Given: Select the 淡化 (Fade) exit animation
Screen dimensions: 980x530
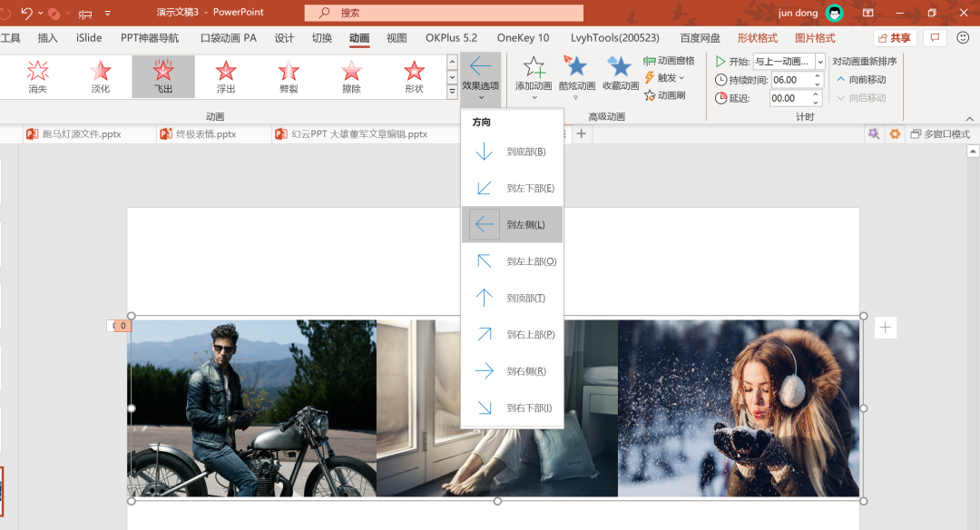Looking at the screenshot, I should click(100, 76).
